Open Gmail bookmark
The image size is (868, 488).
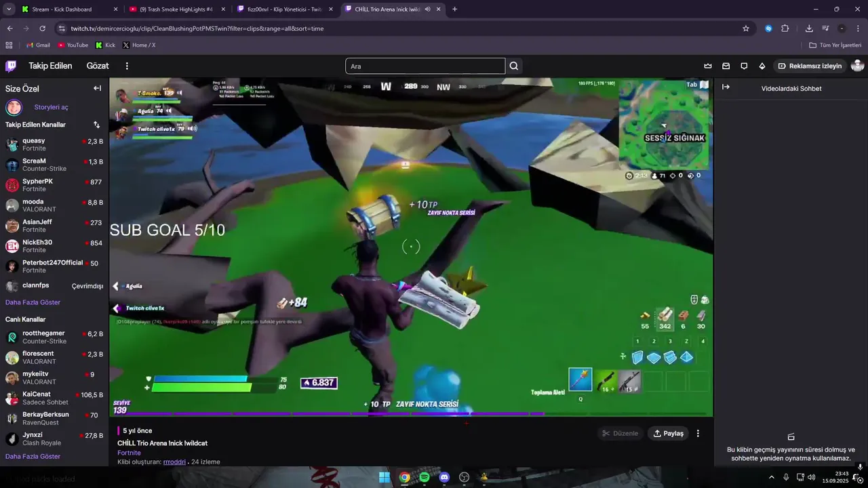click(38, 45)
